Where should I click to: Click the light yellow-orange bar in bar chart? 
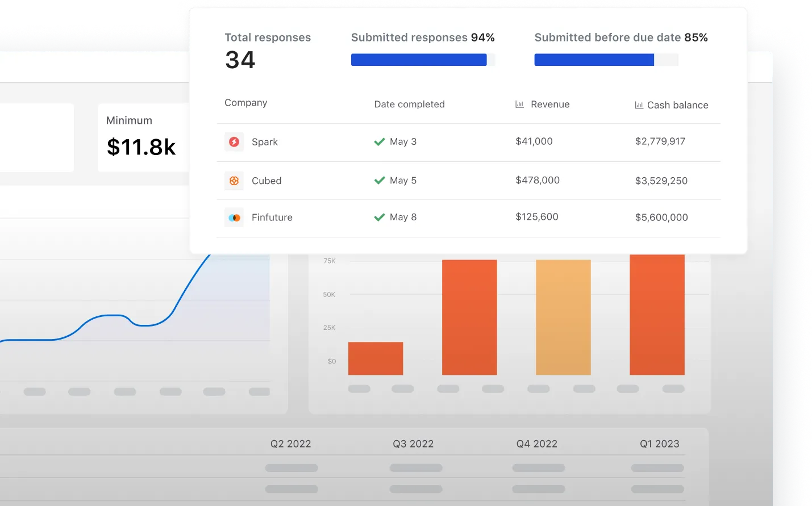coord(563,317)
